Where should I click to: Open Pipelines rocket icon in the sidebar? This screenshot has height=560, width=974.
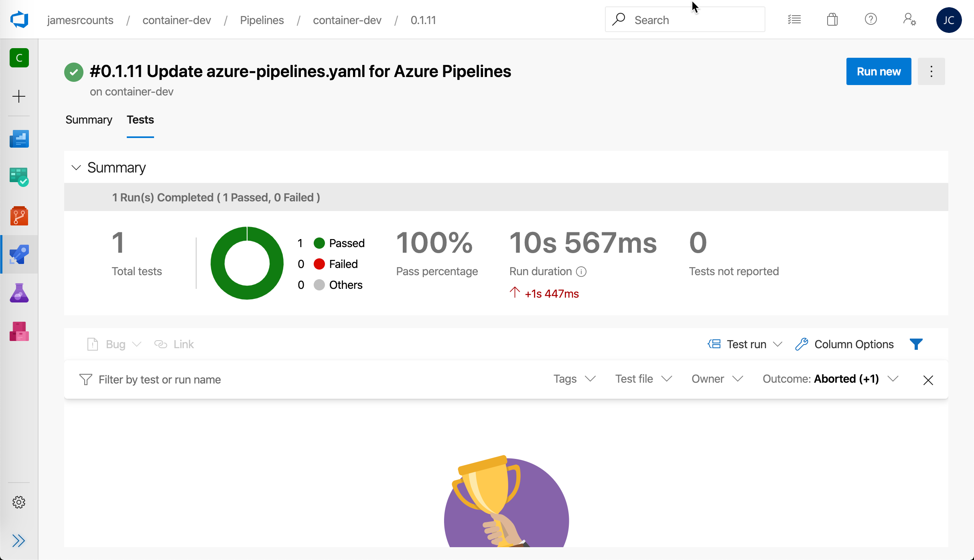19,254
